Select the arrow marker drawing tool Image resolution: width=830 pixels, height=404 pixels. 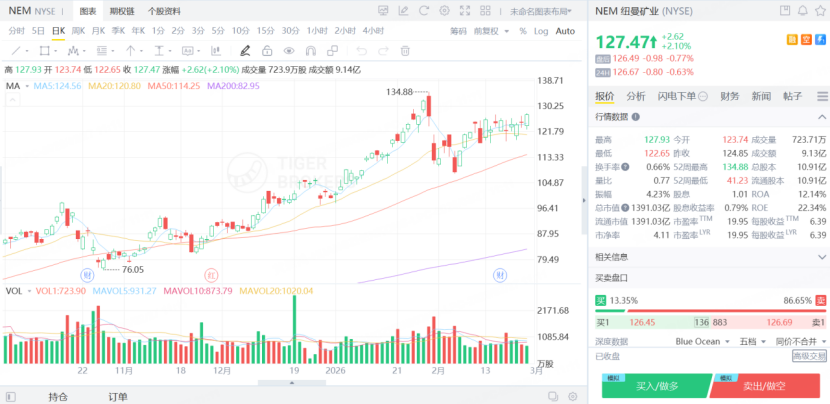(130, 51)
